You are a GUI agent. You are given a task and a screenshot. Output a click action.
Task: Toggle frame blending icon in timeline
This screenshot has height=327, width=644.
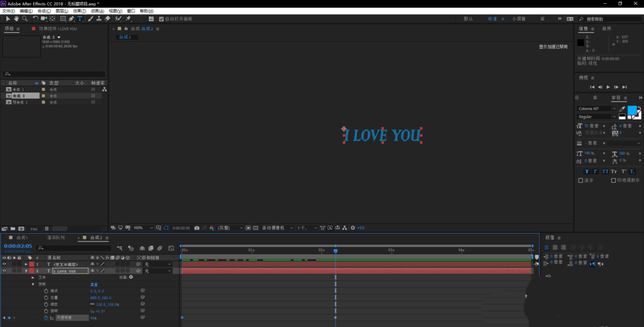[151, 248]
